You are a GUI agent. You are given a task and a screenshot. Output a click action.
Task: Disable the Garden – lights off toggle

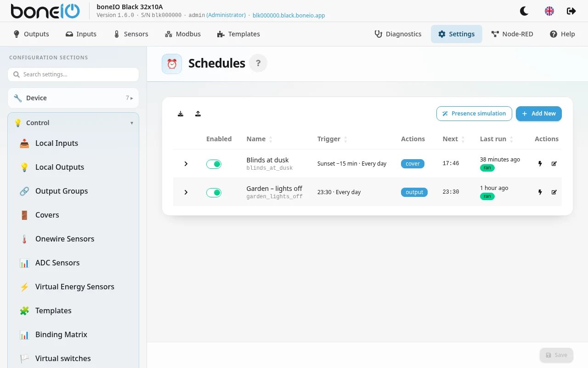[x=214, y=192]
